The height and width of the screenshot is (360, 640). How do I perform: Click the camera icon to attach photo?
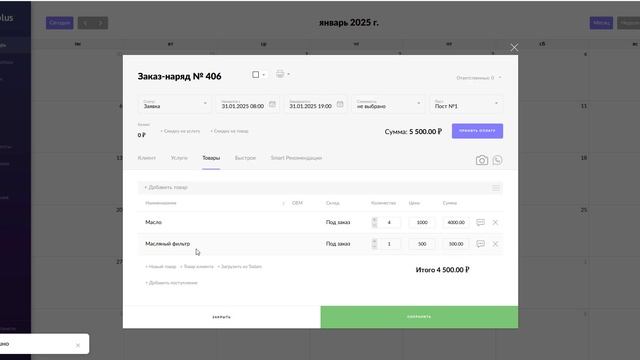[482, 160]
